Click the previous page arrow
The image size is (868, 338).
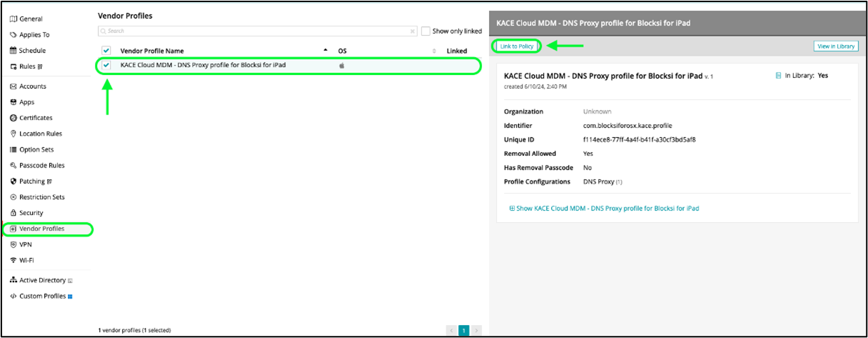(451, 330)
